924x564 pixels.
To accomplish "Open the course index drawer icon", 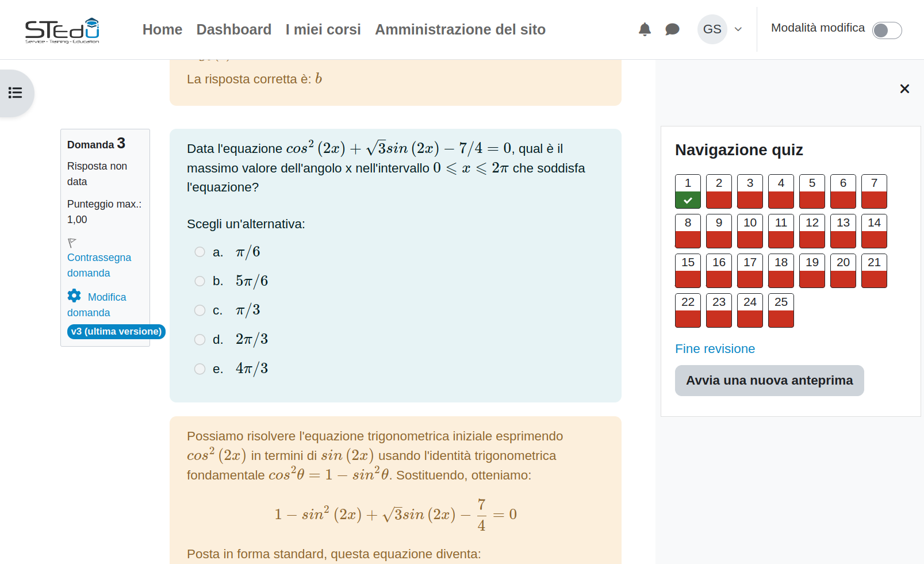I will (16, 93).
